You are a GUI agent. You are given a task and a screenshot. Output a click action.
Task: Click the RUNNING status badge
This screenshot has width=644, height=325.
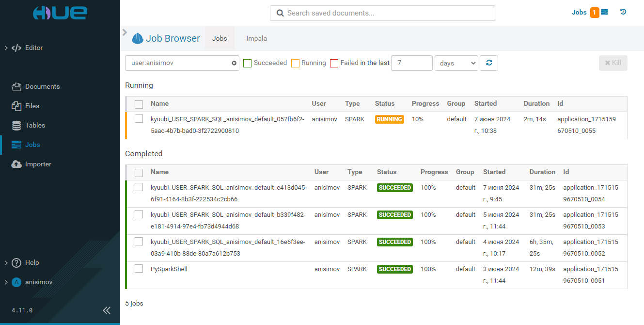click(x=390, y=119)
